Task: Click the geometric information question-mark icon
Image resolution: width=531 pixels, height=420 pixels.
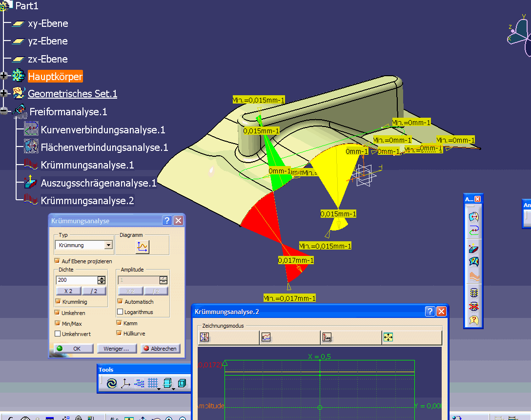Action: [474, 320]
